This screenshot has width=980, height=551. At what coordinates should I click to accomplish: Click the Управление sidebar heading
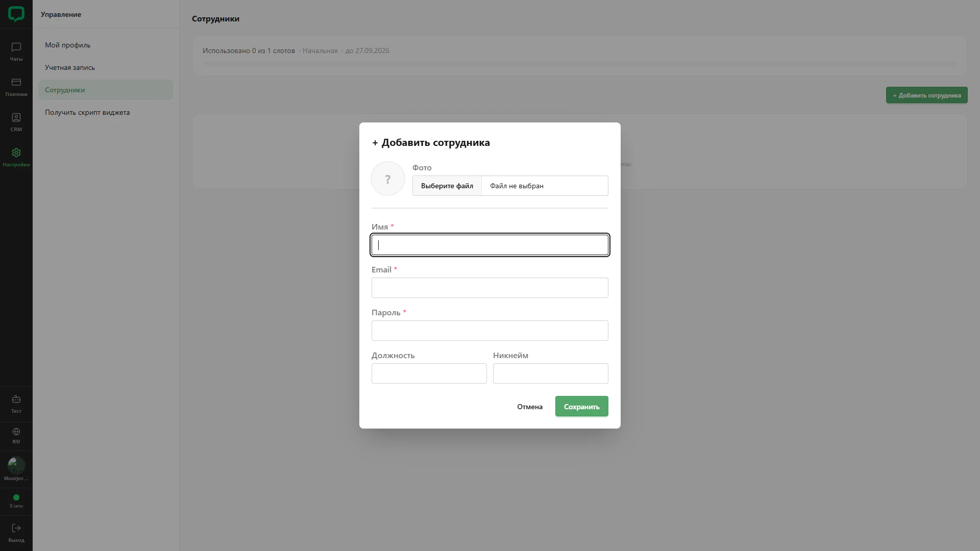[x=61, y=14]
